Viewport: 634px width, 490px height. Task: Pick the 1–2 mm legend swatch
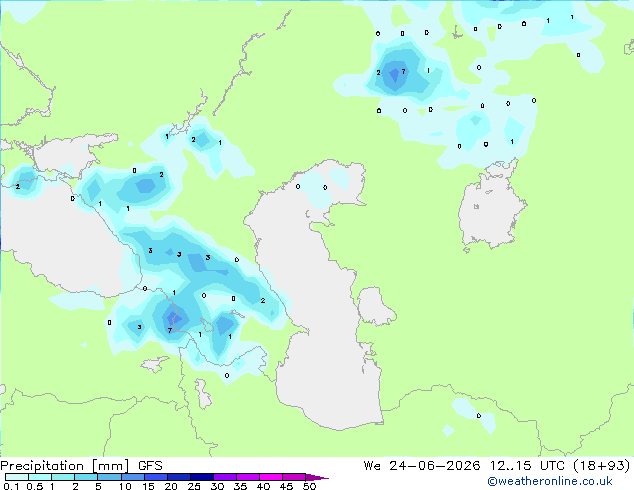(63, 477)
